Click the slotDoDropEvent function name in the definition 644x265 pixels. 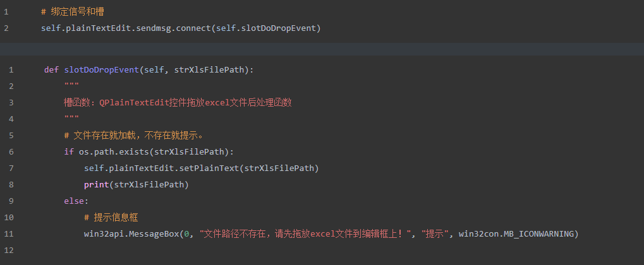click(x=102, y=70)
